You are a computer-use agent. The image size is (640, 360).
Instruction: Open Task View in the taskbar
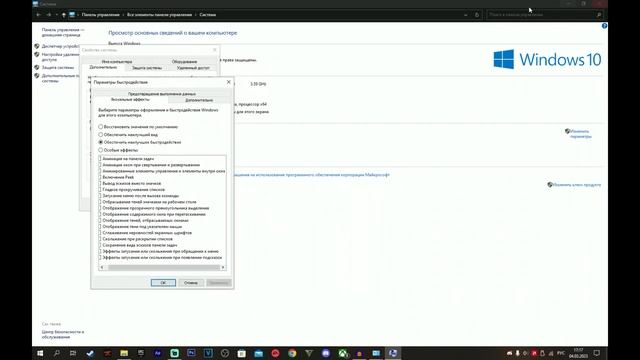point(73,353)
